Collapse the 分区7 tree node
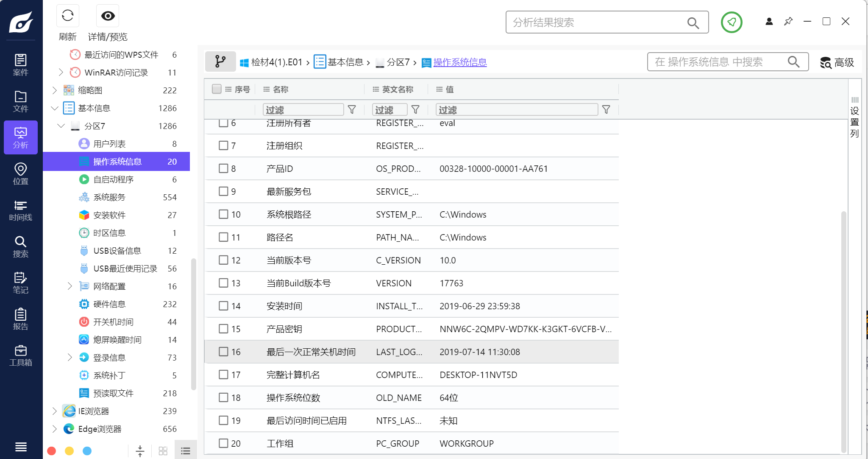This screenshot has width=868, height=459. coord(61,126)
